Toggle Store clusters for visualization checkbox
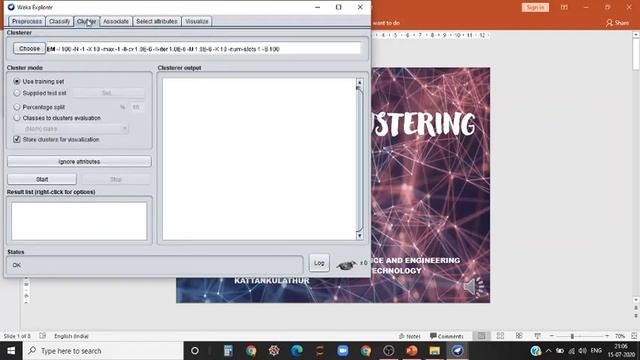The width and height of the screenshot is (640, 360). [x=17, y=140]
